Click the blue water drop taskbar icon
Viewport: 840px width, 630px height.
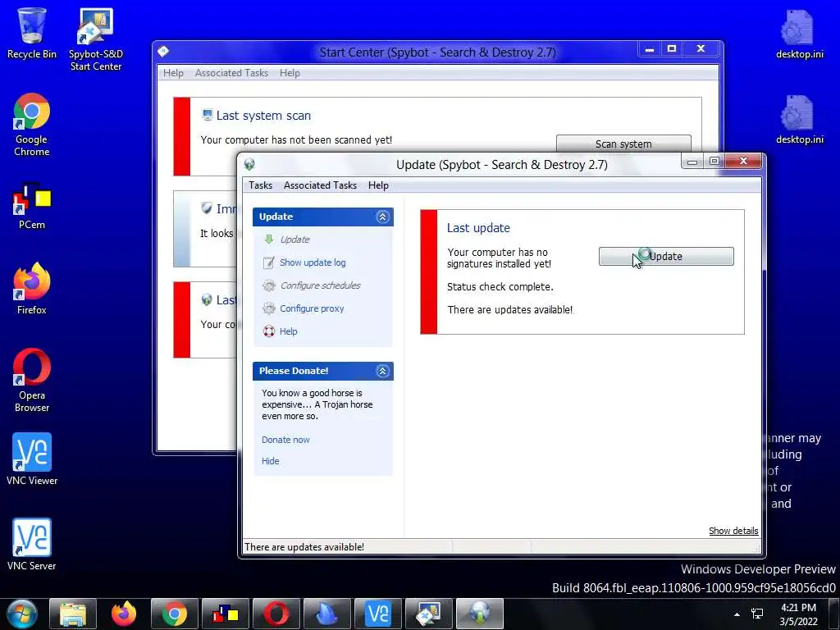point(327,614)
